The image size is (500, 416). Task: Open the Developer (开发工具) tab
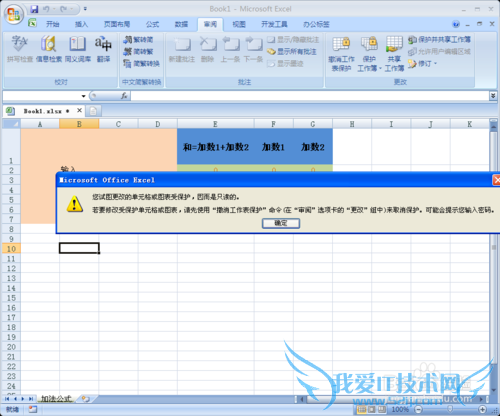pyautogui.click(x=274, y=24)
